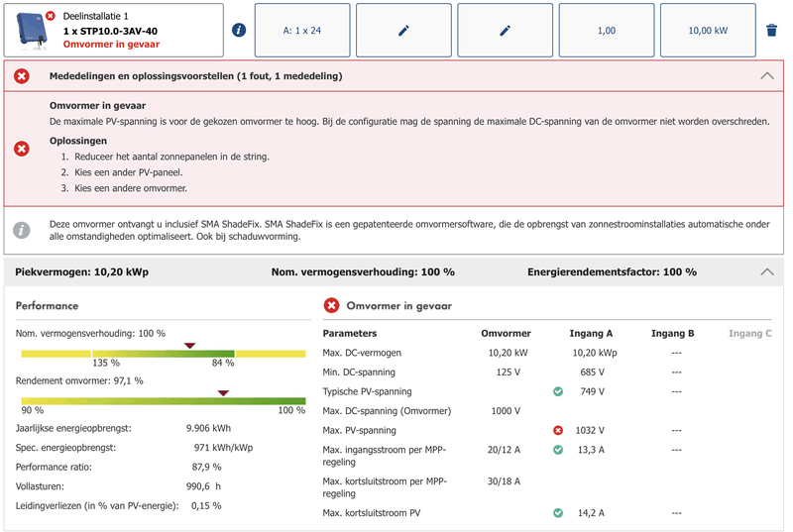Click the second pencil edit button
The height and width of the screenshot is (532, 793).
coord(505,31)
